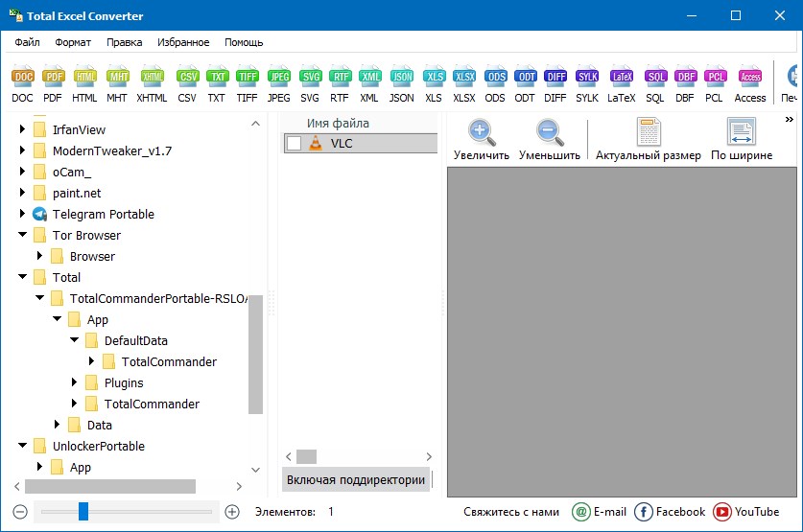Select the Data folder in tree

[99, 425]
